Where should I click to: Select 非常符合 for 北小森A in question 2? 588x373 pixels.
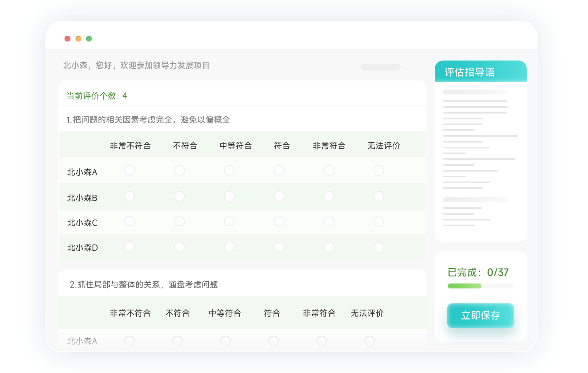pos(322,341)
